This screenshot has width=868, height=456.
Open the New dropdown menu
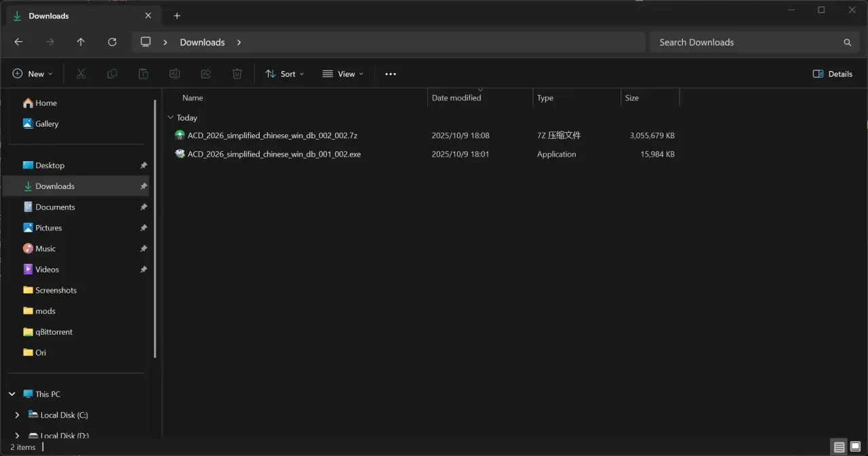click(x=33, y=74)
